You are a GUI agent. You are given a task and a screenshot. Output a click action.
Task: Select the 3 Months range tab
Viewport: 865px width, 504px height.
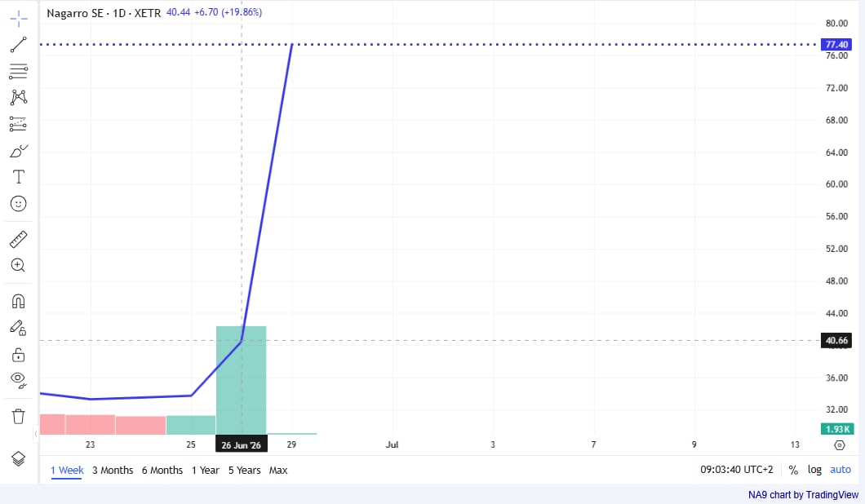coord(113,471)
